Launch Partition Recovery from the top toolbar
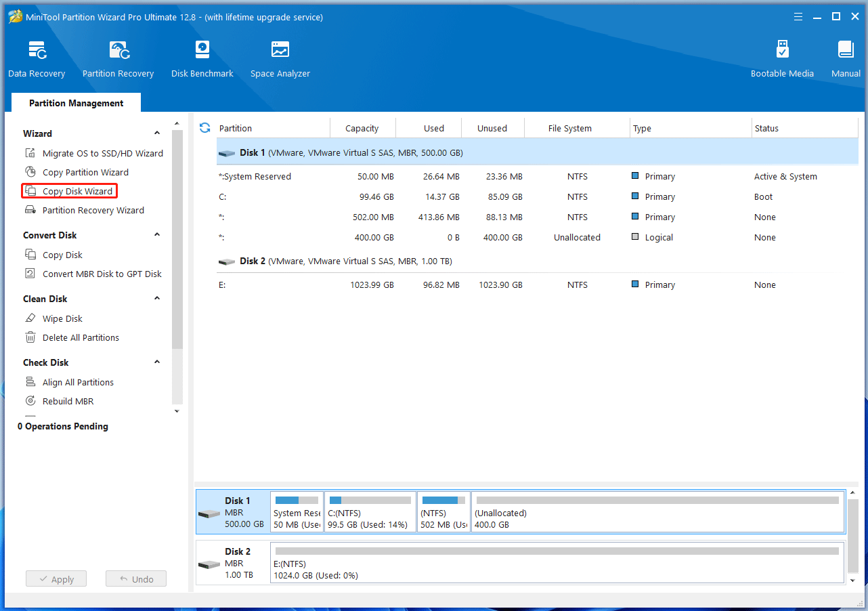The height and width of the screenshot is (611, 868). (118, 60)
